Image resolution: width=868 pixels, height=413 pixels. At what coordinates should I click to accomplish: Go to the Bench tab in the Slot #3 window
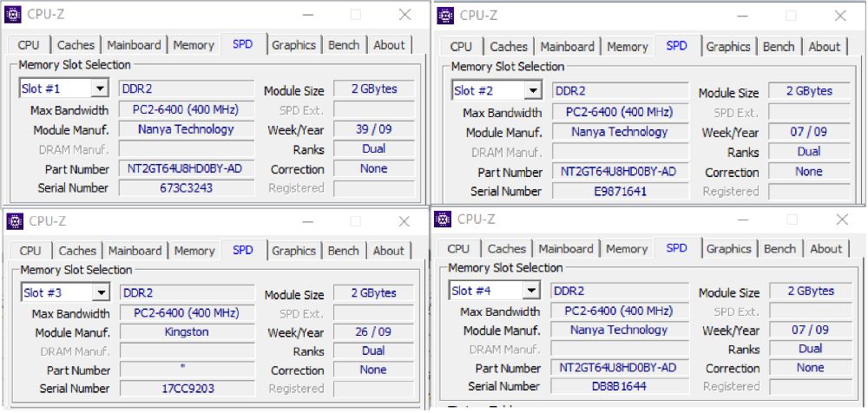pyautogui.click(x=343, y=251)
